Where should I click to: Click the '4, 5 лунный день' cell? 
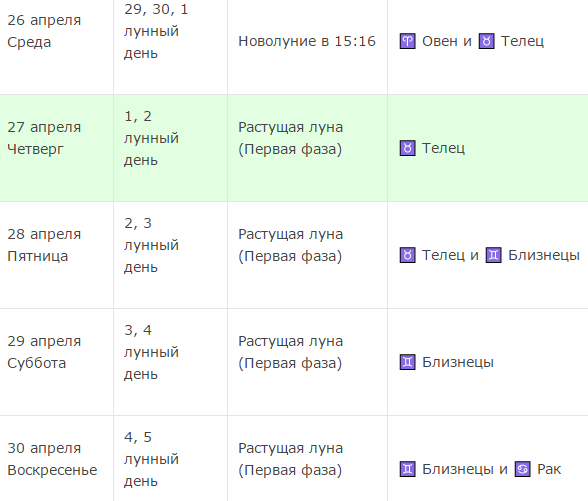[171, 458]
